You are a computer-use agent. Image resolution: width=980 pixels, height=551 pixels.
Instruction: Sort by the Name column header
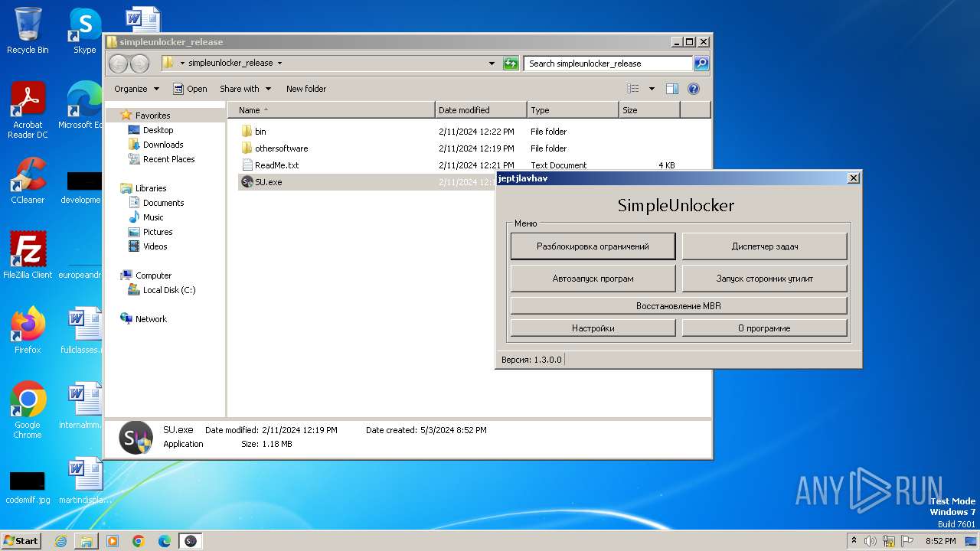332,110
